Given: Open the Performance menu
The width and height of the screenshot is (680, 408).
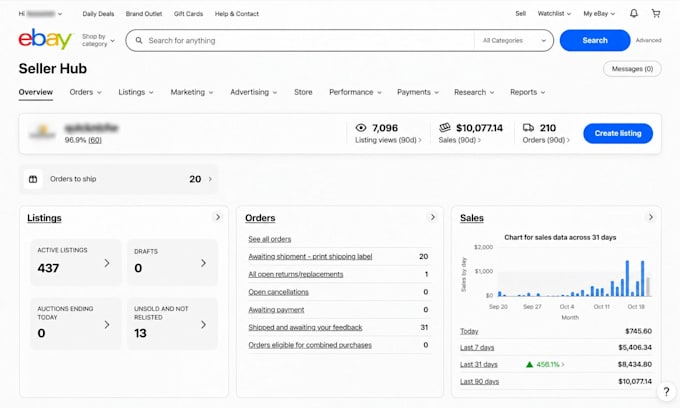Looking at the screenshot, I should pyautogui.click(x=355, y=92).
